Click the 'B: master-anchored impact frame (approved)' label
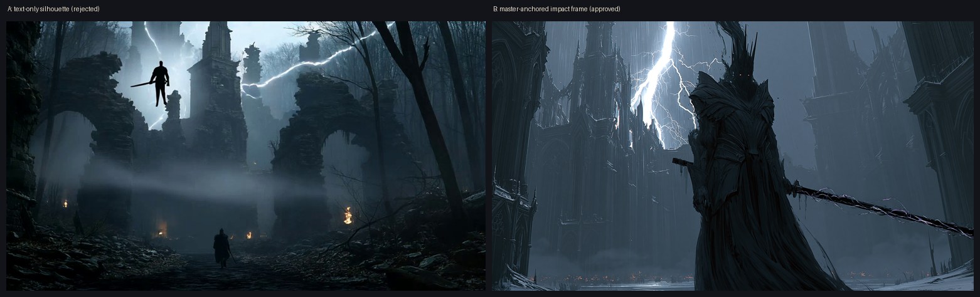 [557, 9]
